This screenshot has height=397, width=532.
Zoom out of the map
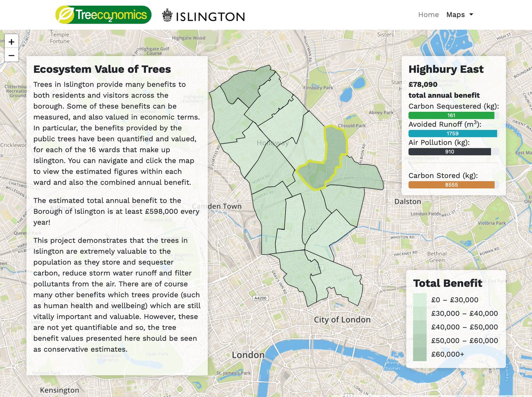coord(12,55)
